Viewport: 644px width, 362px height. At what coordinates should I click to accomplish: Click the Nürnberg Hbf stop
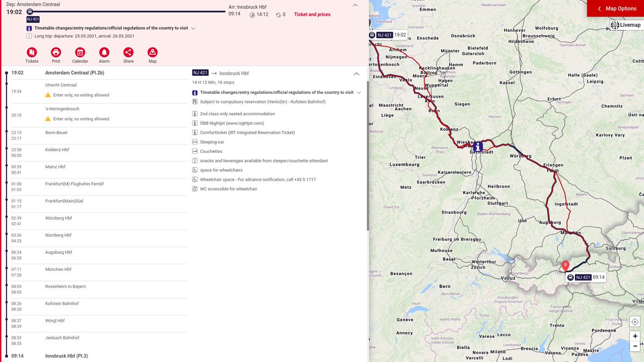(x=58, y=235)
